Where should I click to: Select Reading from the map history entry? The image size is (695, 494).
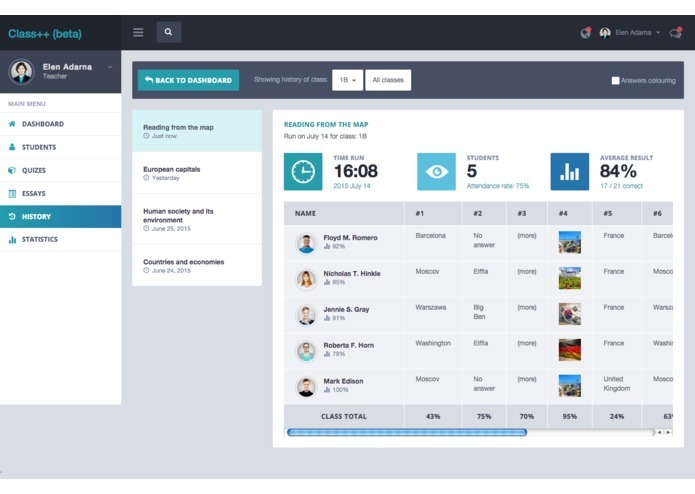coord(197,131)
